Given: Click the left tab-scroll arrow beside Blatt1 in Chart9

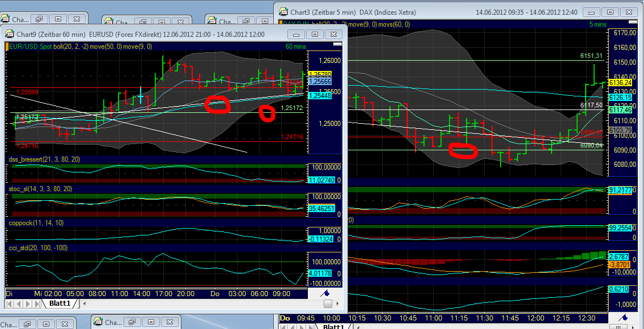Looking at the screenshot, I should 83,304.
